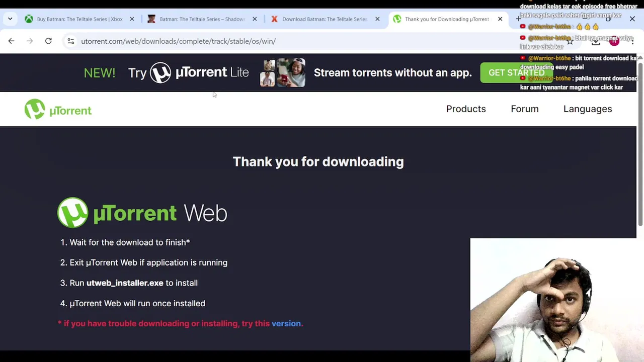Open the Forum link
This screenshot has height=362, width=644.
click(x=525, y=109)
